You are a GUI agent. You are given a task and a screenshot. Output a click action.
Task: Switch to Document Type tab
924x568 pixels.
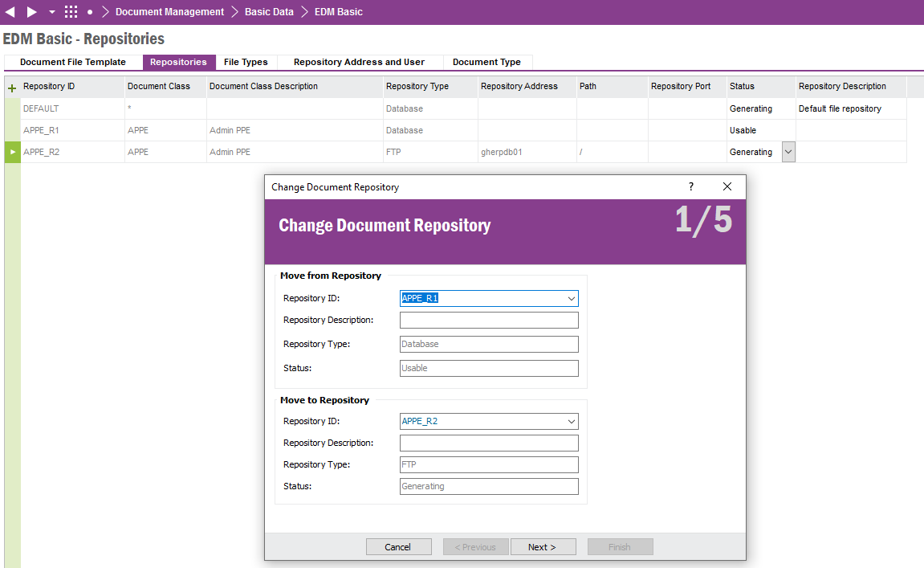tap(486, 62)
